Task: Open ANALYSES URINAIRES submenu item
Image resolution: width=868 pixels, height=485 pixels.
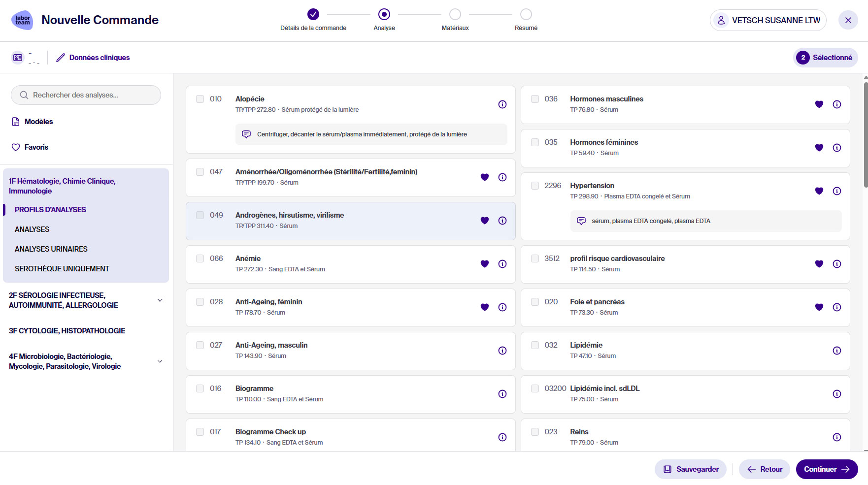Action: (51, 249)
